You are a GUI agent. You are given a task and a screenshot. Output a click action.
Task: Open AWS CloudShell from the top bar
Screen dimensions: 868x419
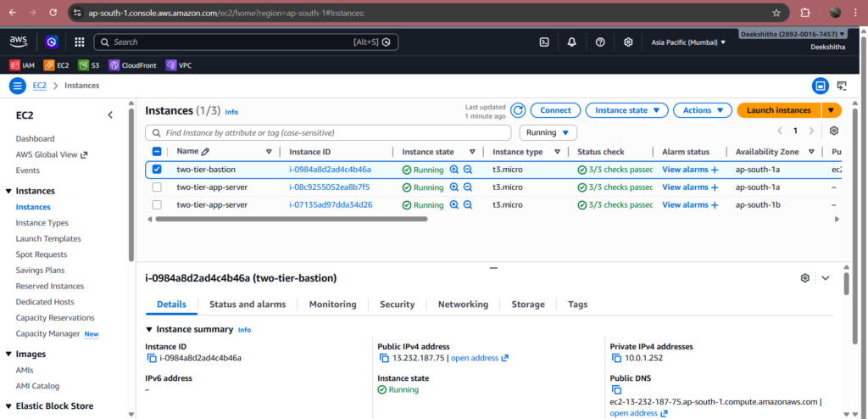point(543,42)
